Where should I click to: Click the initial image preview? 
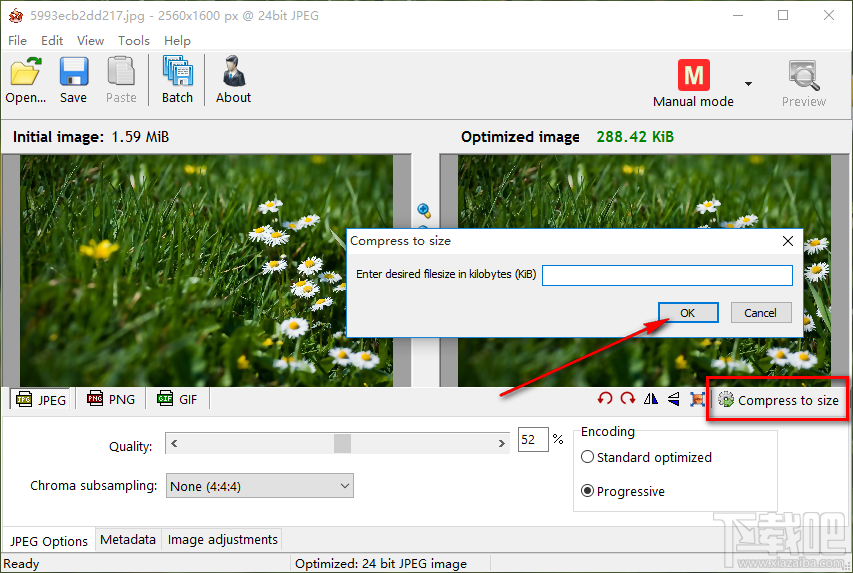tap(207, 271)
